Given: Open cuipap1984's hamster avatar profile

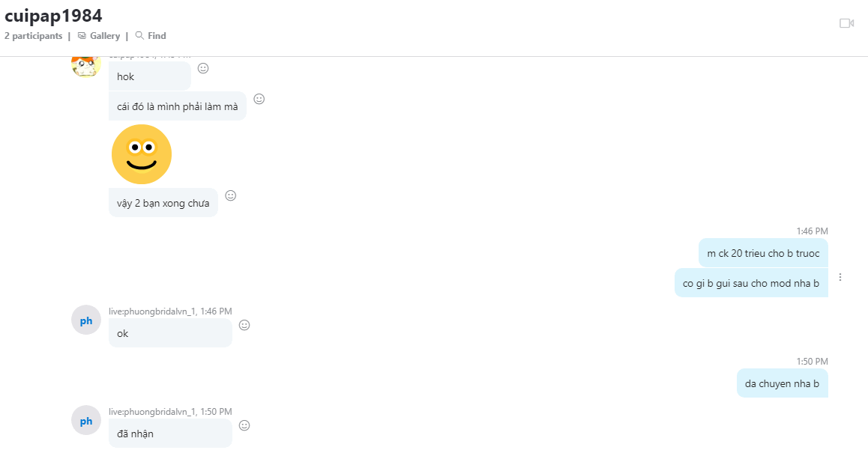Looking at the screenshot, I should (85, 66).
